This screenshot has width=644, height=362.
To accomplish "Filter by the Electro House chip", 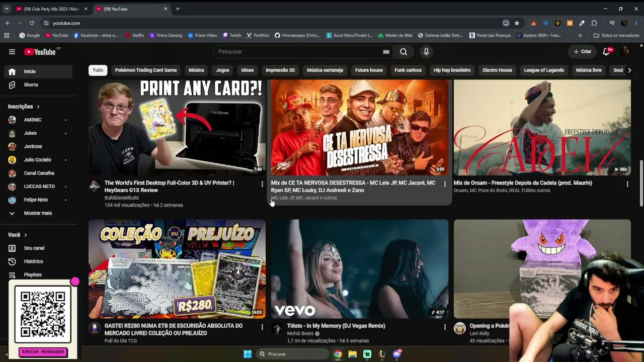I will [497, 70].
